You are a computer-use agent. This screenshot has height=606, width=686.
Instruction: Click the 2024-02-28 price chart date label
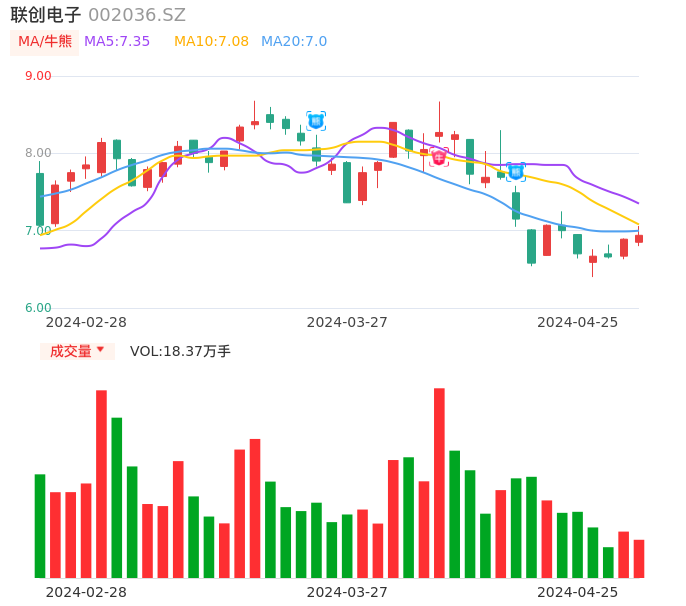(x=87, y=322)
